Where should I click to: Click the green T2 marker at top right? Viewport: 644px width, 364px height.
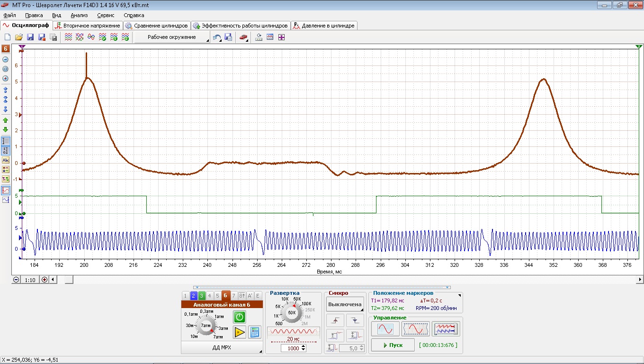pos(639,46)
